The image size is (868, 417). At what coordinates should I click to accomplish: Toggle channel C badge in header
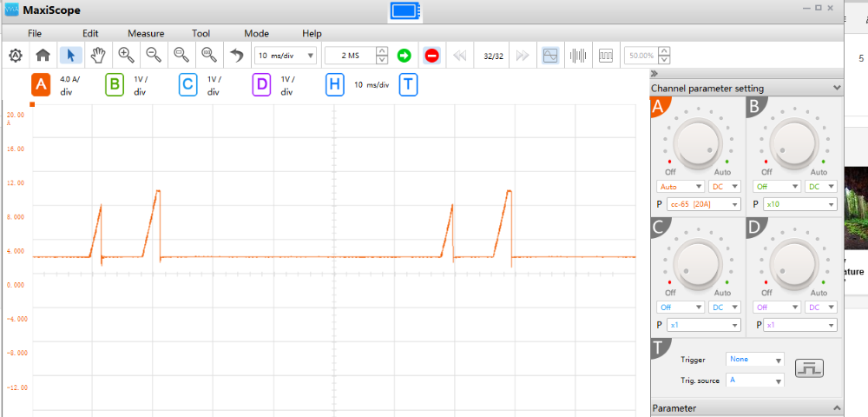[187, 85]
